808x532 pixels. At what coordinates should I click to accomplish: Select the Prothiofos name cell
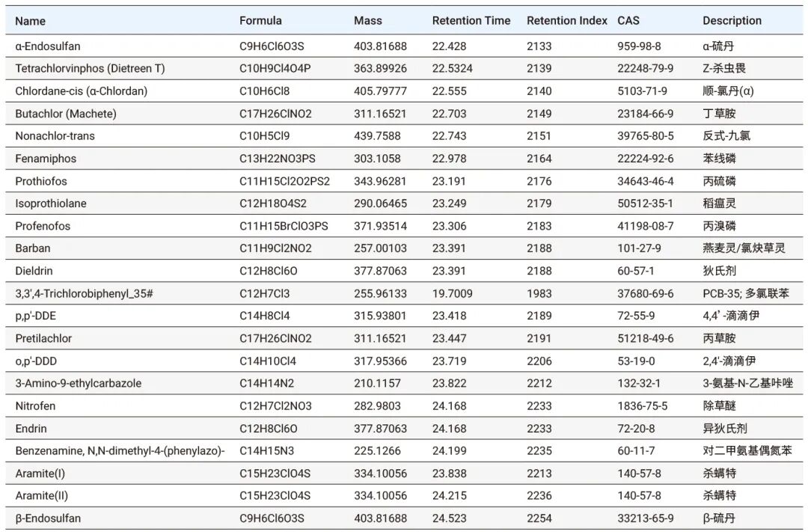pos(40,181)
